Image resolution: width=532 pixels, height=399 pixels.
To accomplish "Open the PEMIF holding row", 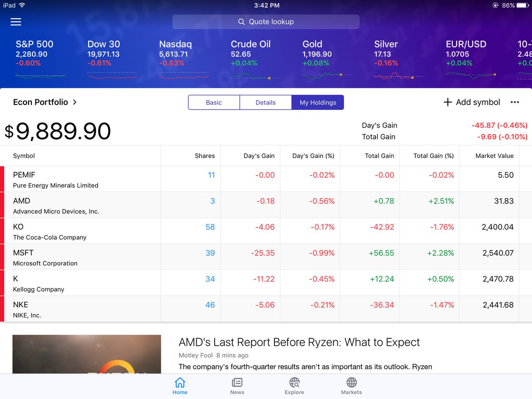I will click(266, 179).
